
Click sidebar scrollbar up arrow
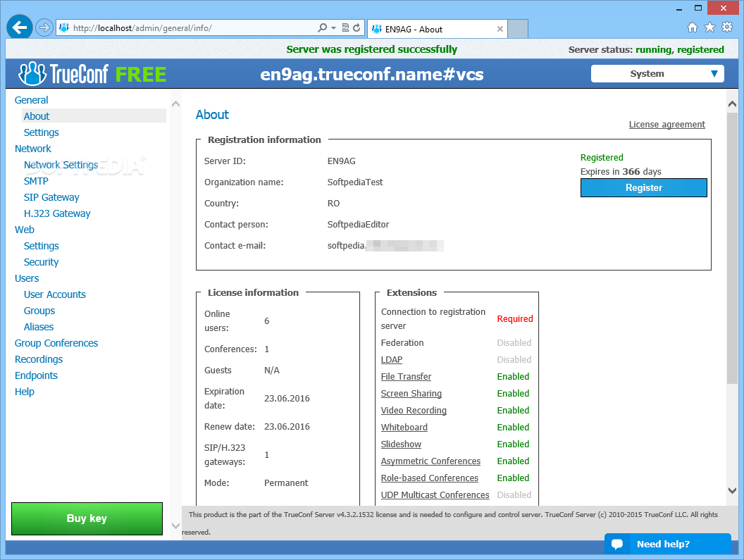pyautogui.click(x=175, y=104)
